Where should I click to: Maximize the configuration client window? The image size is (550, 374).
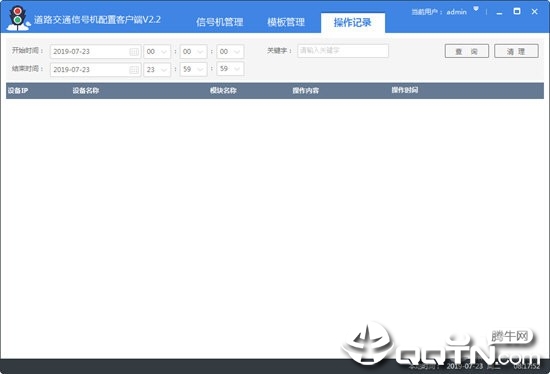tap(517, 11)
